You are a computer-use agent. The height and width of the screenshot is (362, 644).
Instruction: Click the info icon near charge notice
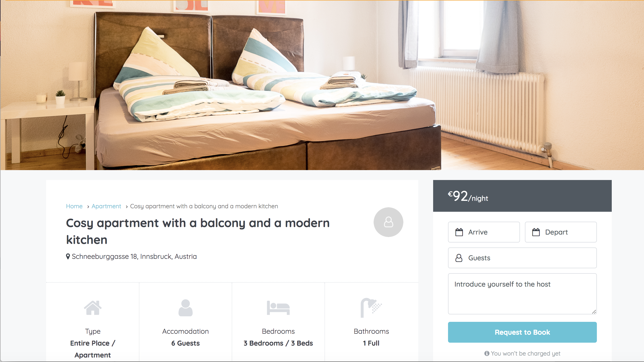coord(486,354)
